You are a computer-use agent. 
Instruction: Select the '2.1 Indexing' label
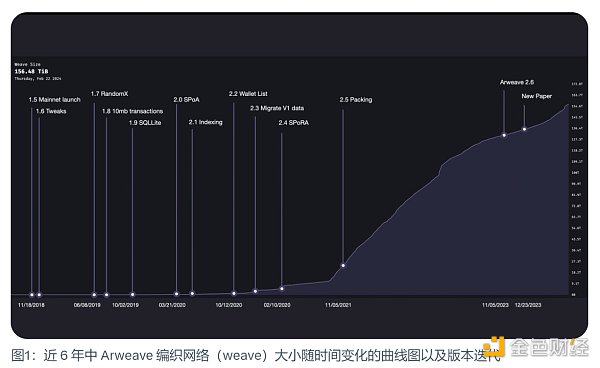(x=205, y=122)
